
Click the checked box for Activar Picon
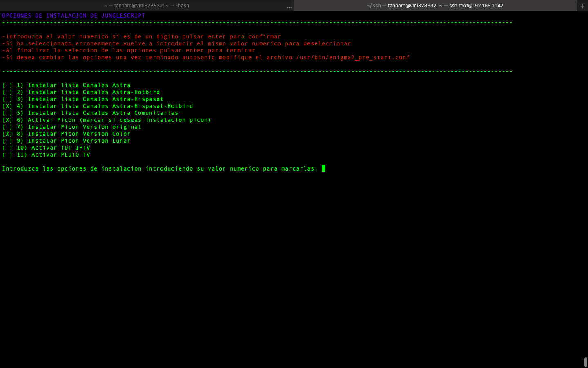7,120
